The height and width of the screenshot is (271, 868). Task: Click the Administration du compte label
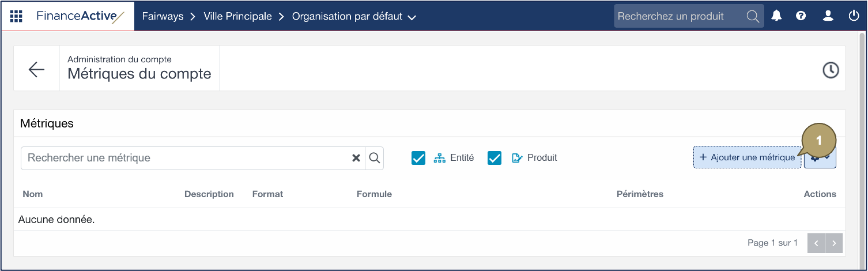[x=119, y=59]
